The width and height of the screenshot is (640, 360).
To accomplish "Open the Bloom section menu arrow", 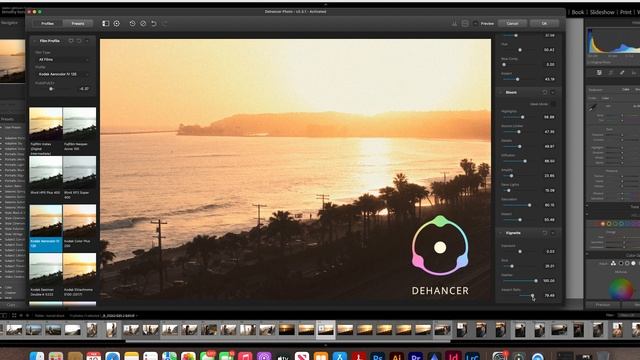I will (x=553, y=93).
